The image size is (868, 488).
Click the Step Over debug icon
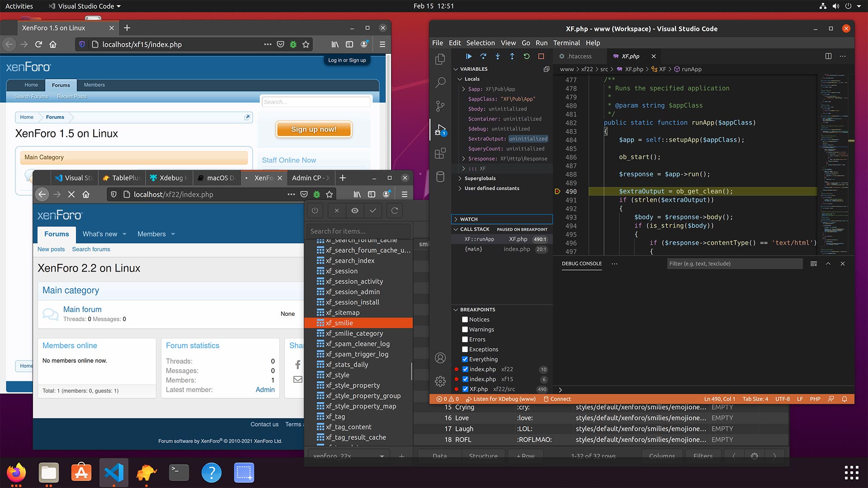[x=483, y=56]
